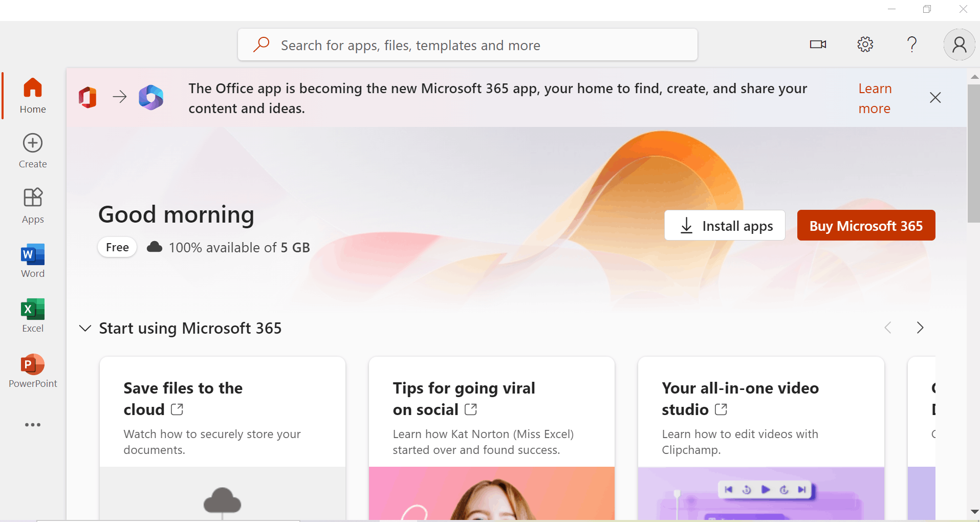
Task: Open Save files to the cloud card
Action: click(223, 439)
